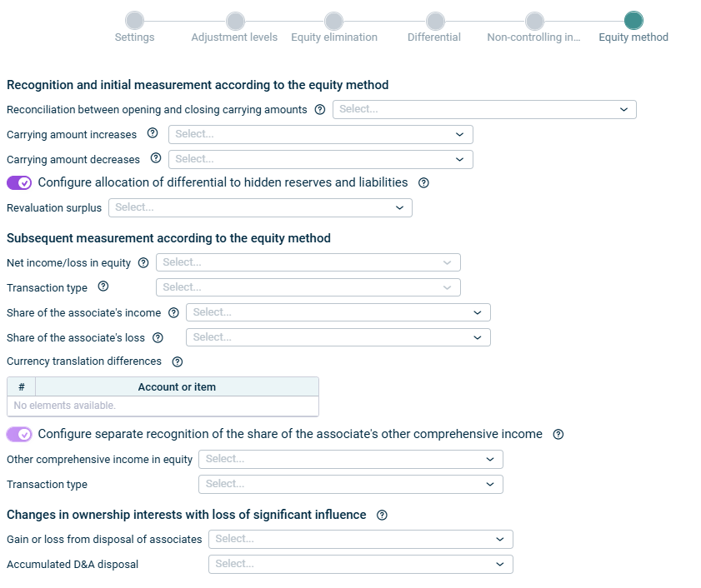
Task: Expand Gain or loss from disposal dropdown
Action: point(360,539)
